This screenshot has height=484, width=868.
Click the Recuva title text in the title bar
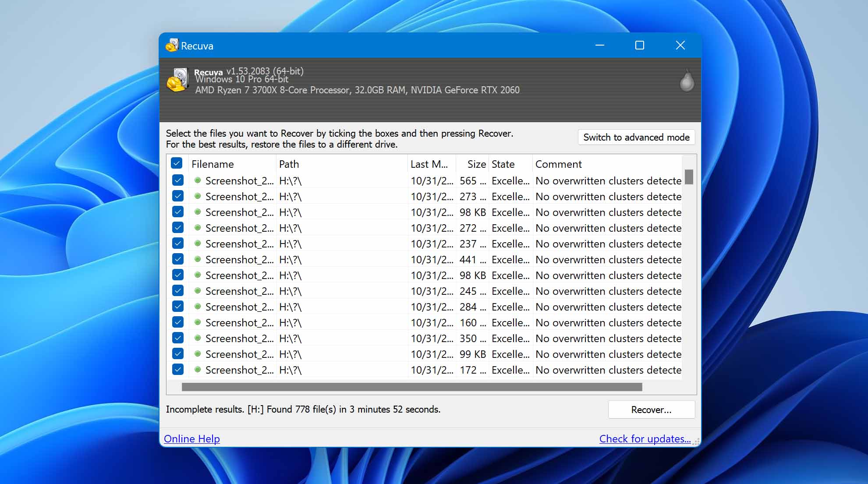pyautogui.click(x=197, y=46)
